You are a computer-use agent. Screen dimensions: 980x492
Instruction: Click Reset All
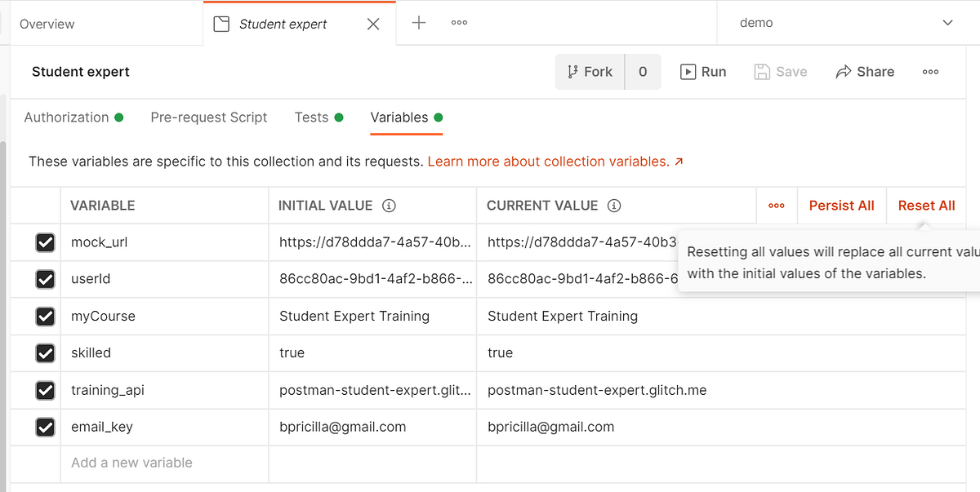click(x=926, y=206)
